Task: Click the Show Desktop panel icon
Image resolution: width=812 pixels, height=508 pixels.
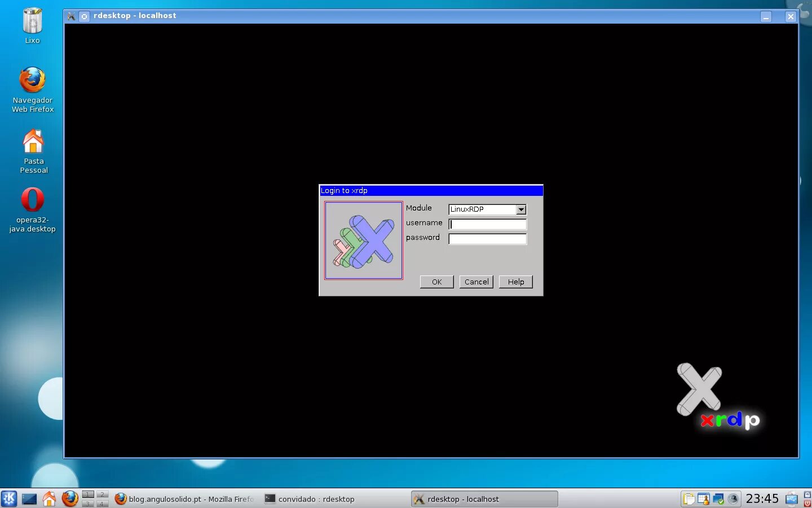Action: 29,499
